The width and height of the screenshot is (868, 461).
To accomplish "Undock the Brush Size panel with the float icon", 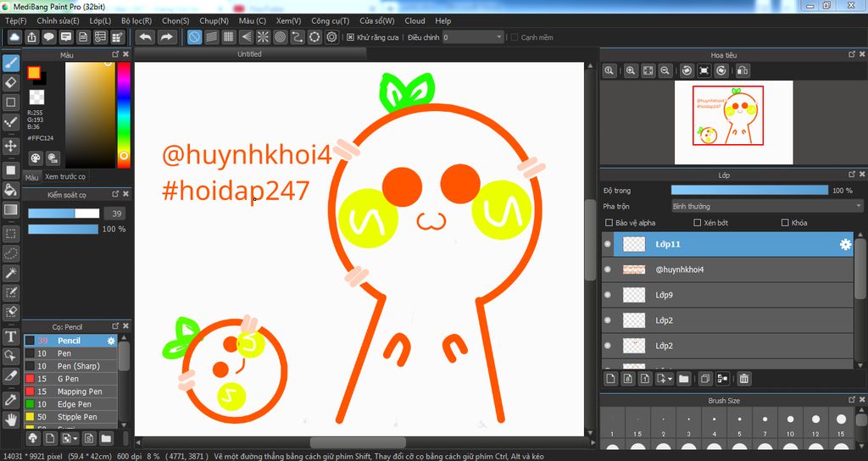I will click(x=851, y=400).
